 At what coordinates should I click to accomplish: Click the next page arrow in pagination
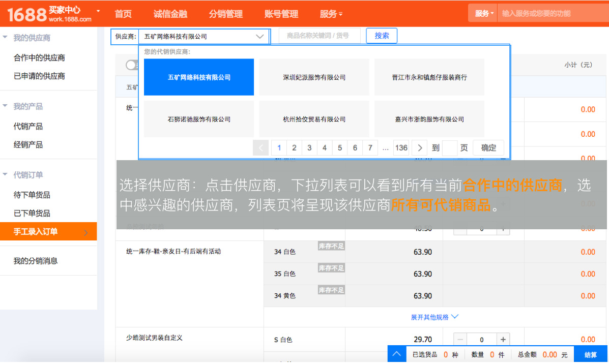pos(419,148)
